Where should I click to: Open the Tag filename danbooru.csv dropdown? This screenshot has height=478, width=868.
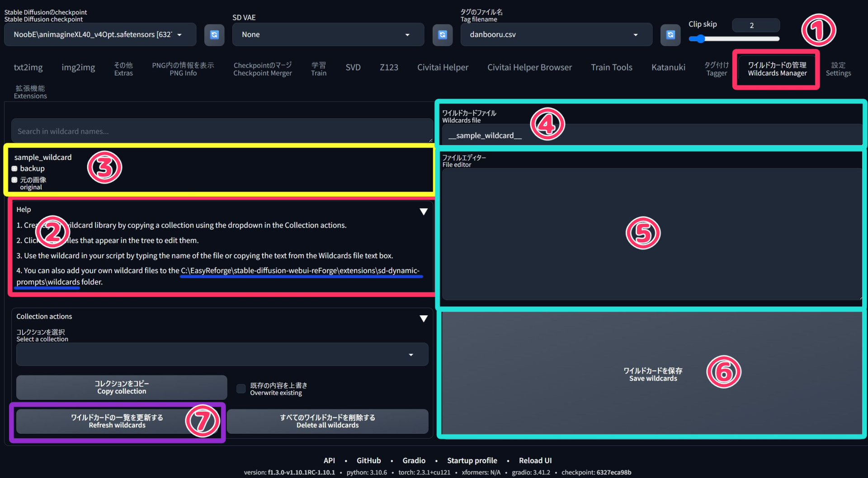click(x=557, y=35)
